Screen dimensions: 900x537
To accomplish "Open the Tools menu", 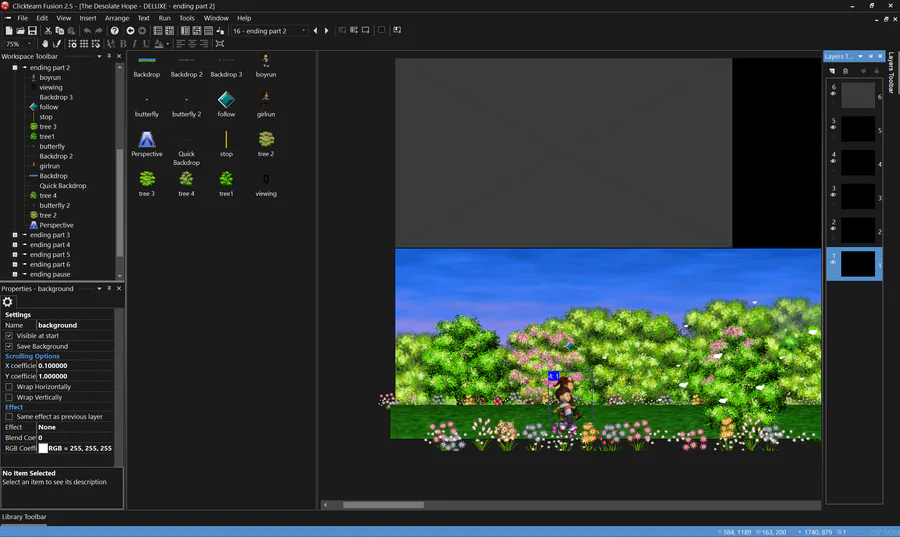I will pos(187,18).
